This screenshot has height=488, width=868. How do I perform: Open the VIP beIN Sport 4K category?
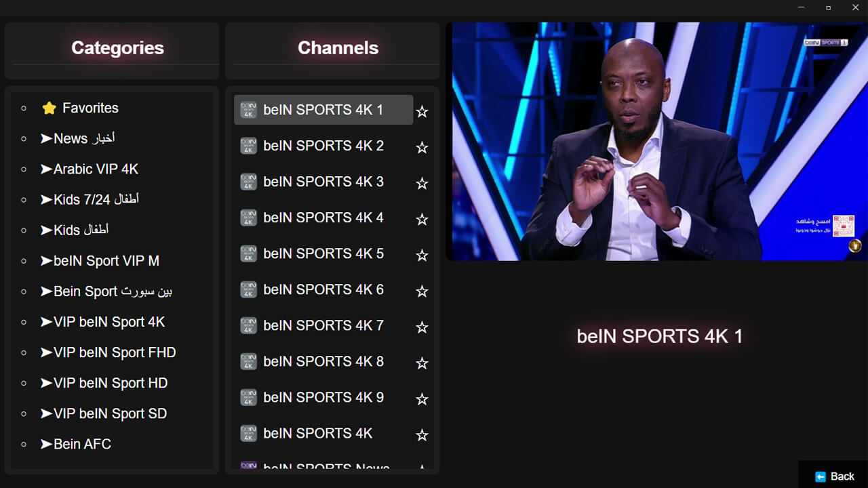102,322
